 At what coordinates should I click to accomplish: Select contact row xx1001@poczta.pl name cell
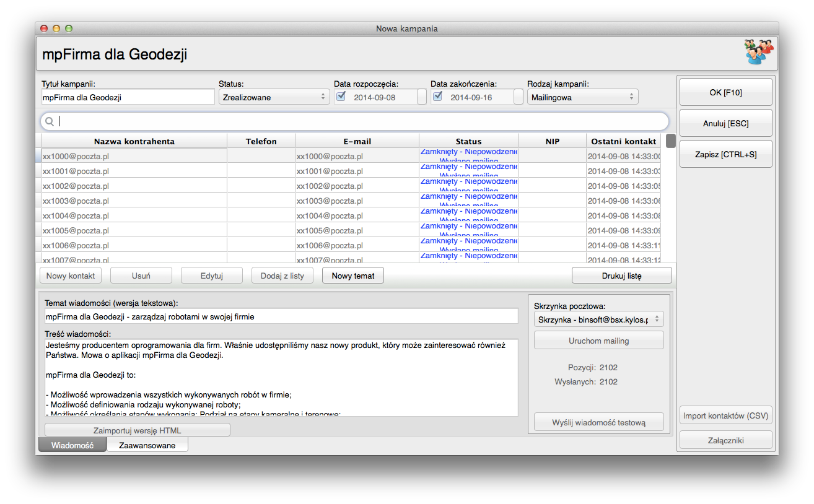134,171
